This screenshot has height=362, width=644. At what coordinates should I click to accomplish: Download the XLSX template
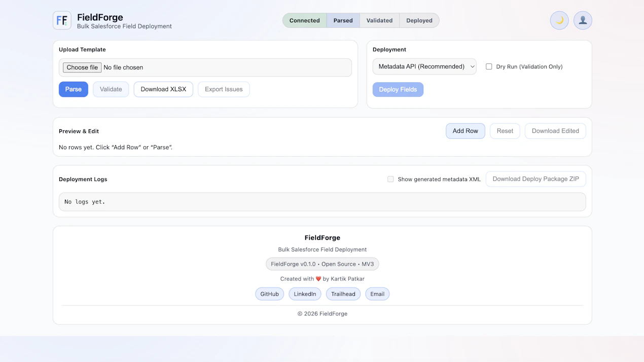(x=163, y=89)
